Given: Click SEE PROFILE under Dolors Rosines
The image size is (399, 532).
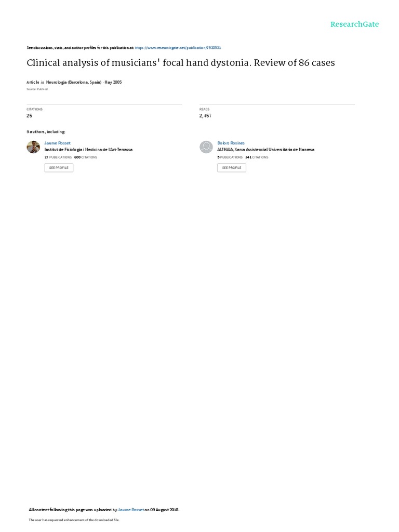Looking at the screenshot, I should click(232, 168).
